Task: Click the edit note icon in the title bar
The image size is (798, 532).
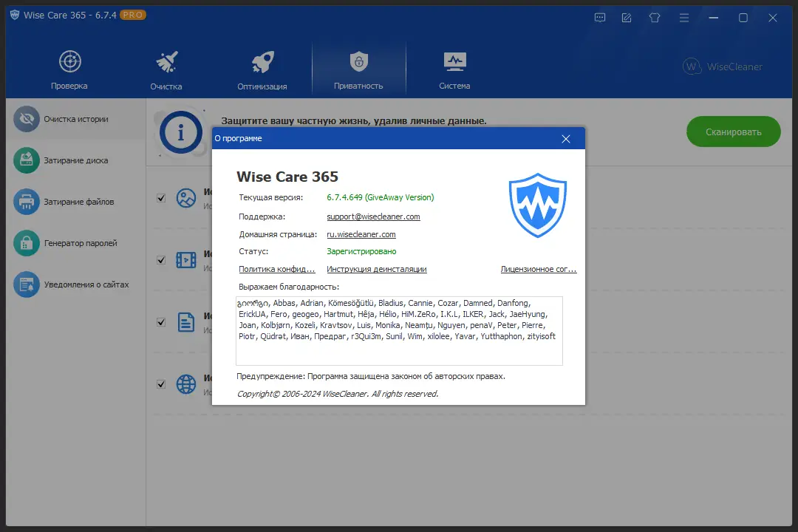Action: (x=627, y=18)
